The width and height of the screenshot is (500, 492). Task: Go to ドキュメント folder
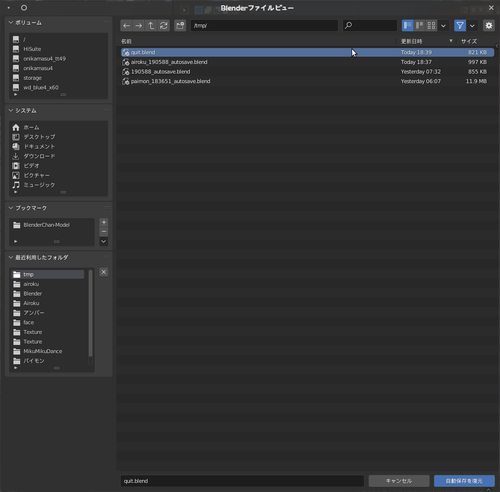pyautogui.click(x=58, y=147)
